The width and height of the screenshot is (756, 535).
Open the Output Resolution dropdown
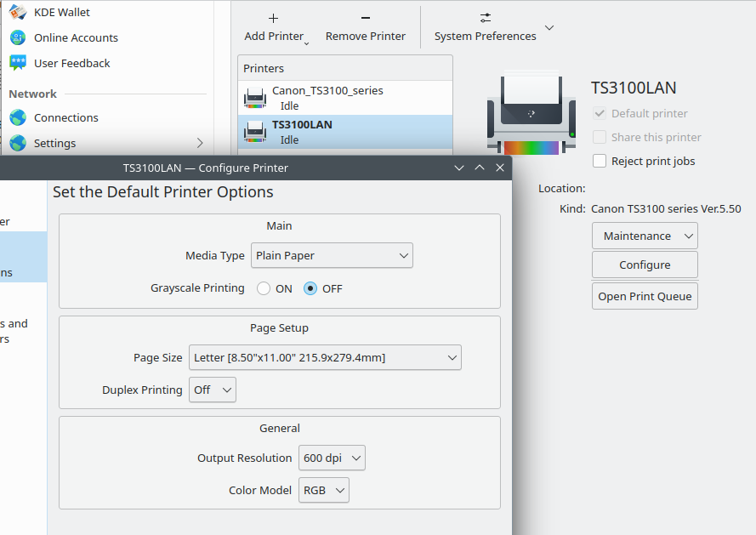pos(332,458)
